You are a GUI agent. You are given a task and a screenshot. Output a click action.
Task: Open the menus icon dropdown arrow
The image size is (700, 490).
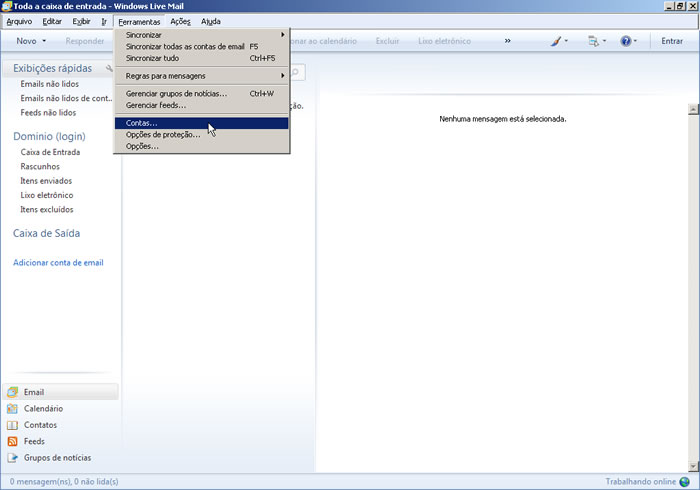[604, 41]
